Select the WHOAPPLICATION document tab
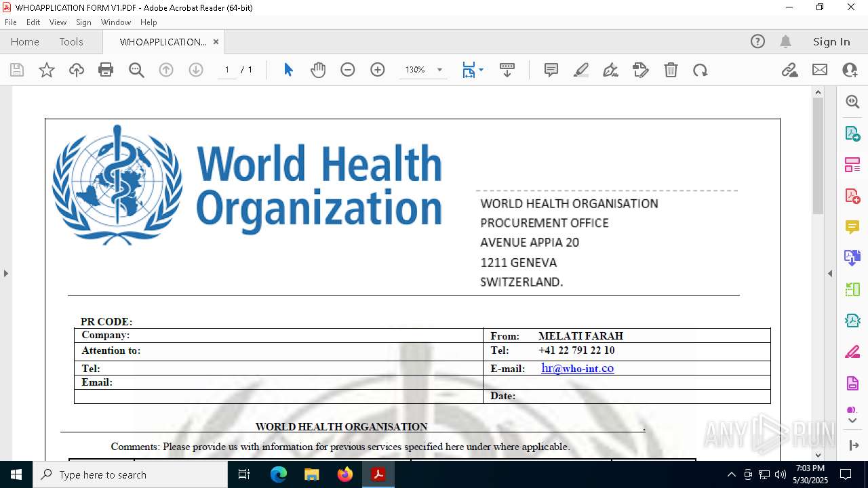The width and height of the screenshot is (868, 488). coord(163,41)
